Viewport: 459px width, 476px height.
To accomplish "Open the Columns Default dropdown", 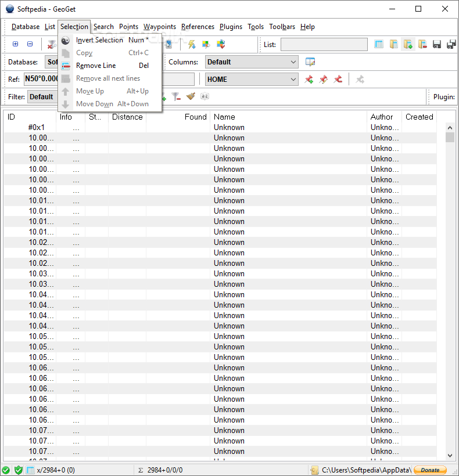I will (x=252, y=62).
